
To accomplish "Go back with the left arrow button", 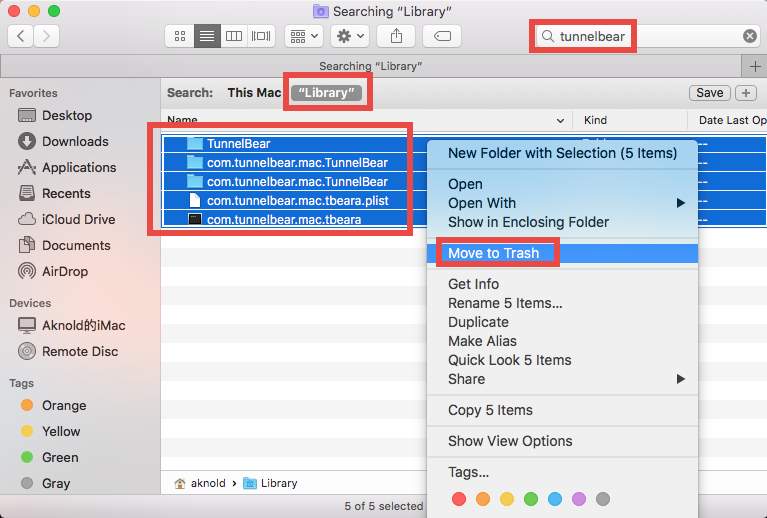I will pos(21,36).
